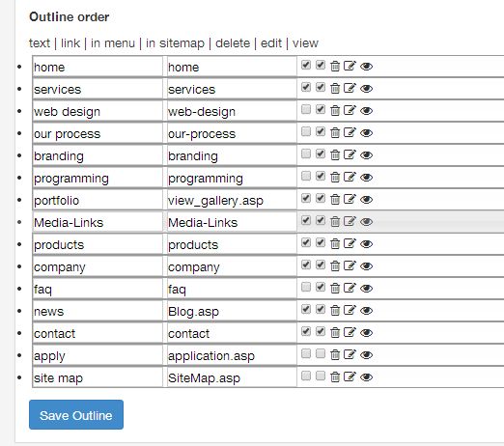This screenshot has width=504, height=446.
Task: Click the eye icon for products row
Action: (366, 244)
